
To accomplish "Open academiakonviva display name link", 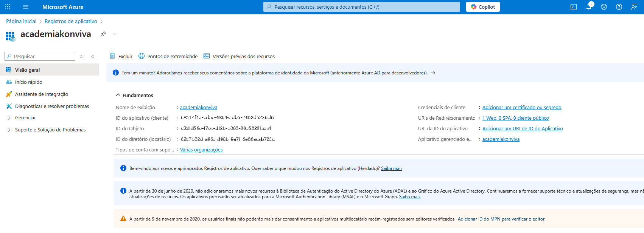I will pyautogui.click(x=199, y=108).
